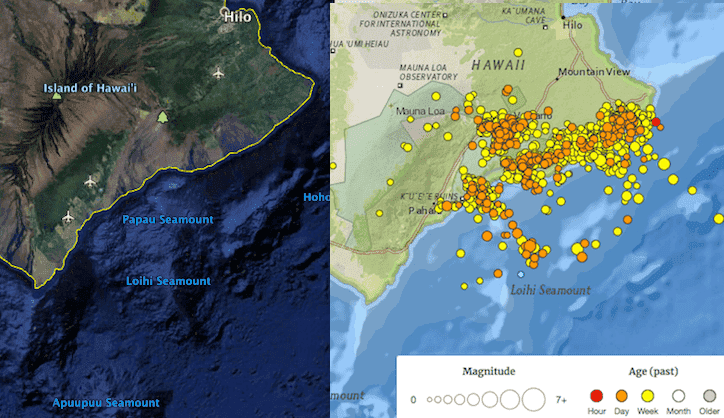
Task: Click the Mauna Loa label on earthquake map
Action: click(420, 111)
